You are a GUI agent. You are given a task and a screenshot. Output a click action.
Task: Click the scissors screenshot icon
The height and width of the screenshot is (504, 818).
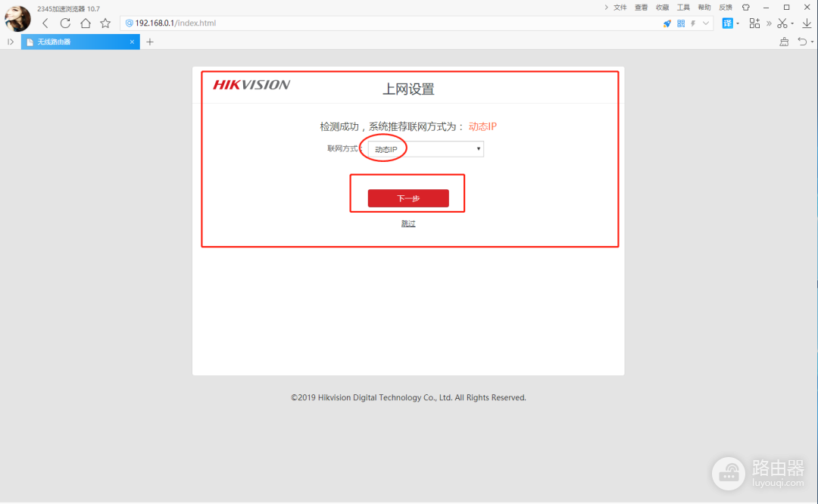tap(782, 23)
